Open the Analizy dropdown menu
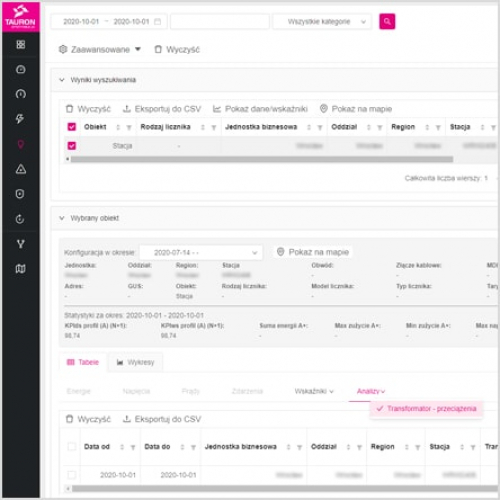The image size is (500, 500). coord(371,391)
